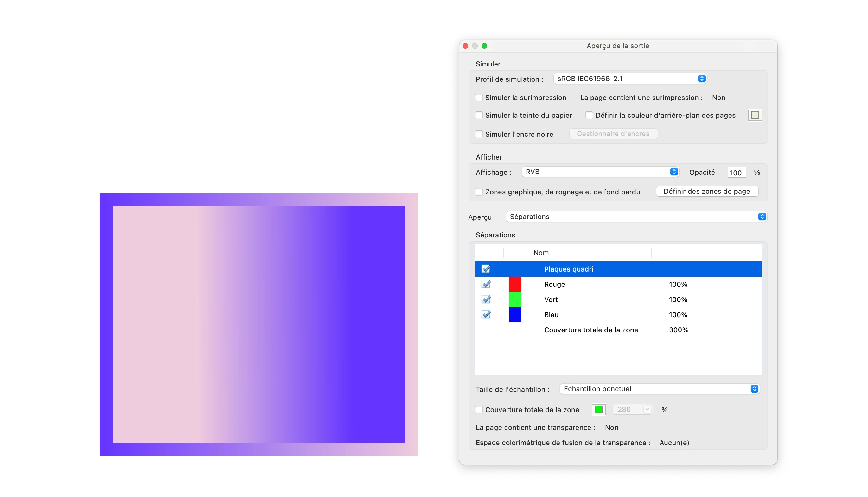Enable Simuler la surimpression

point(479,98)
